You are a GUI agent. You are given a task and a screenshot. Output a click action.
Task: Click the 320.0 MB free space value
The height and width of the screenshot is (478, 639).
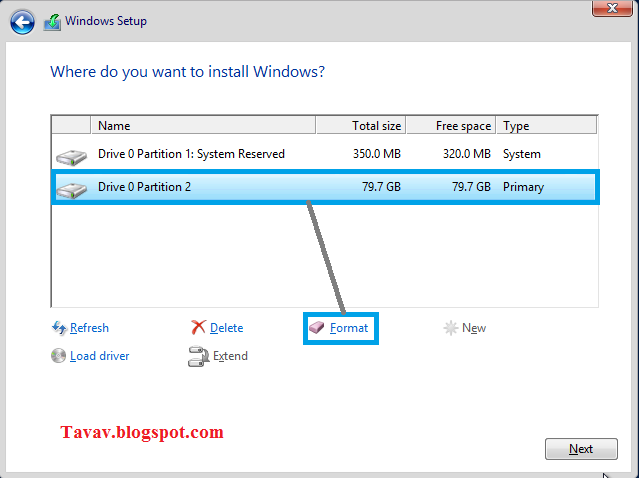point(467,154)
